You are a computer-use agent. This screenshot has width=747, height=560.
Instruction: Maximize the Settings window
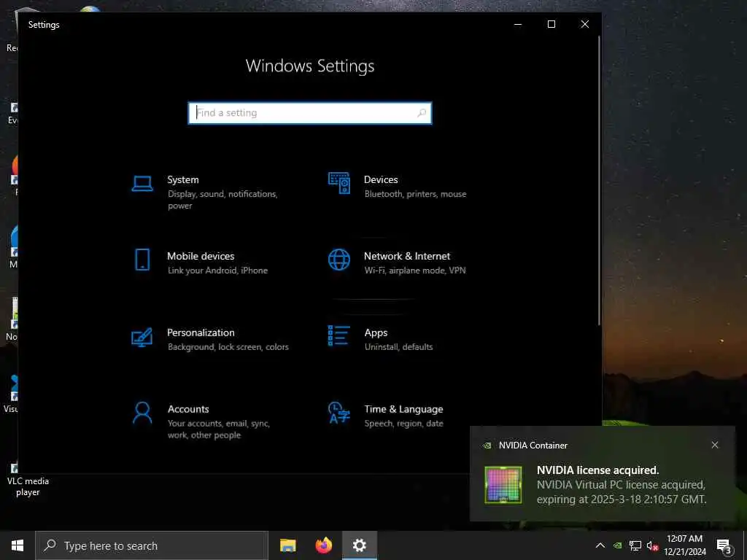pos(551,24)
